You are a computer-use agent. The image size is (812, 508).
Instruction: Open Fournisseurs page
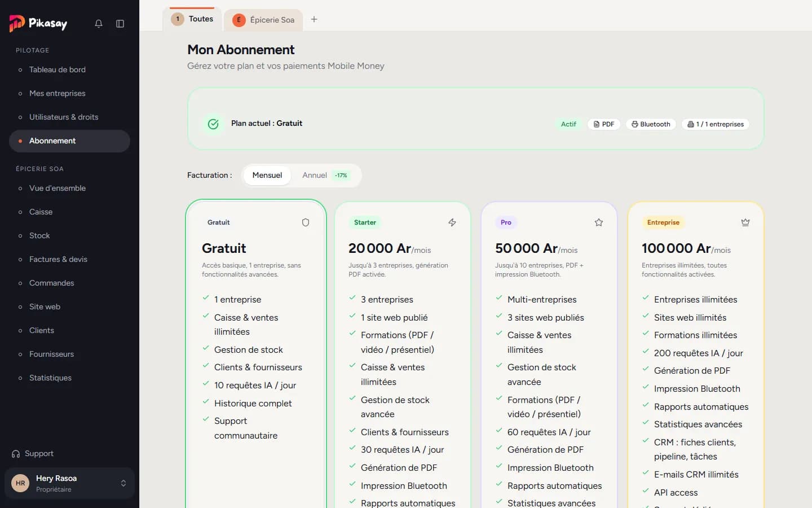click(69, 354)
